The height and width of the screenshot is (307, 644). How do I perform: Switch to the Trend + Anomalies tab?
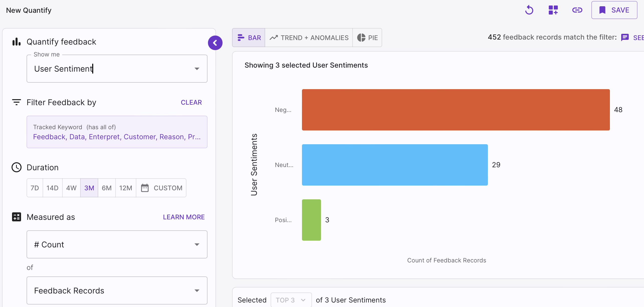click(309, 38)
